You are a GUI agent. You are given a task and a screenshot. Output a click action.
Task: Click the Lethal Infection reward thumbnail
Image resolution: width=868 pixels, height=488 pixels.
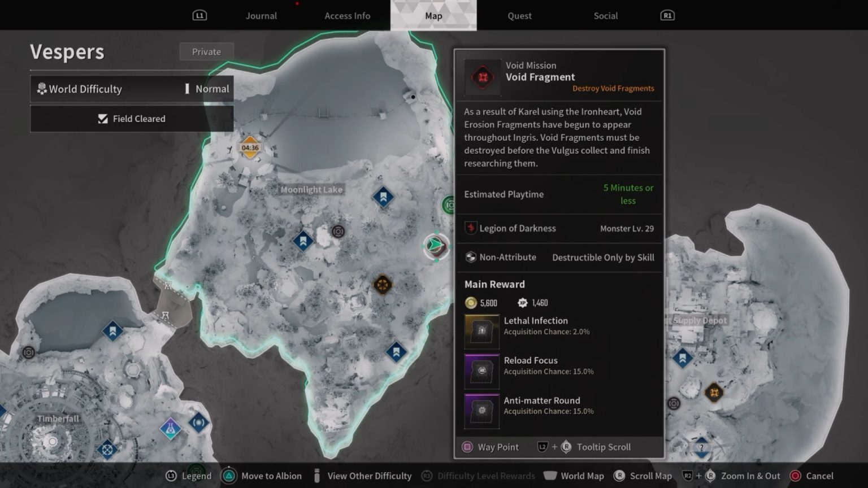click(482, 331)
